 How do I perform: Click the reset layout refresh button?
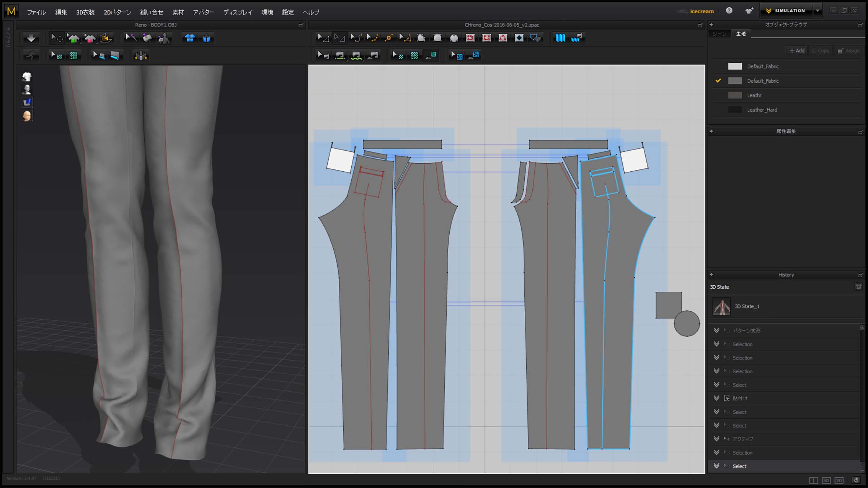(x=856, y=480)
